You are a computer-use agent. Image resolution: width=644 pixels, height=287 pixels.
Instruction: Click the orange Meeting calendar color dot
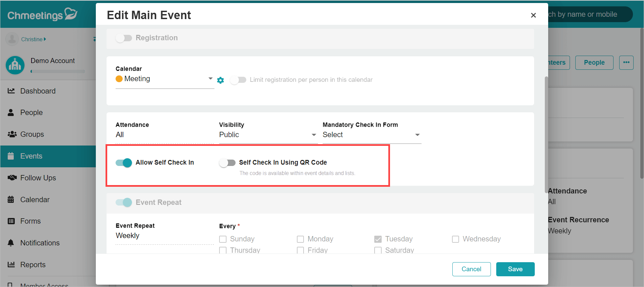point(119,79)
